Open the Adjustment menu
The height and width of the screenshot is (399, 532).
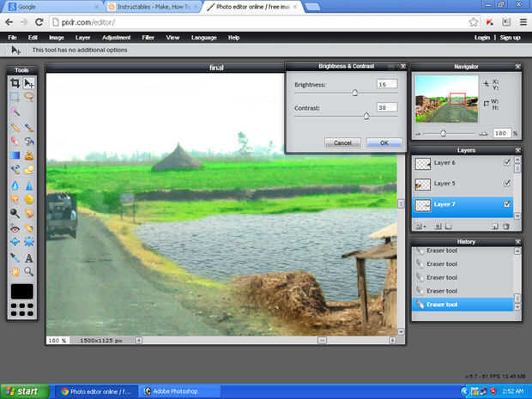pyautogui.click(x=116, y=37)
